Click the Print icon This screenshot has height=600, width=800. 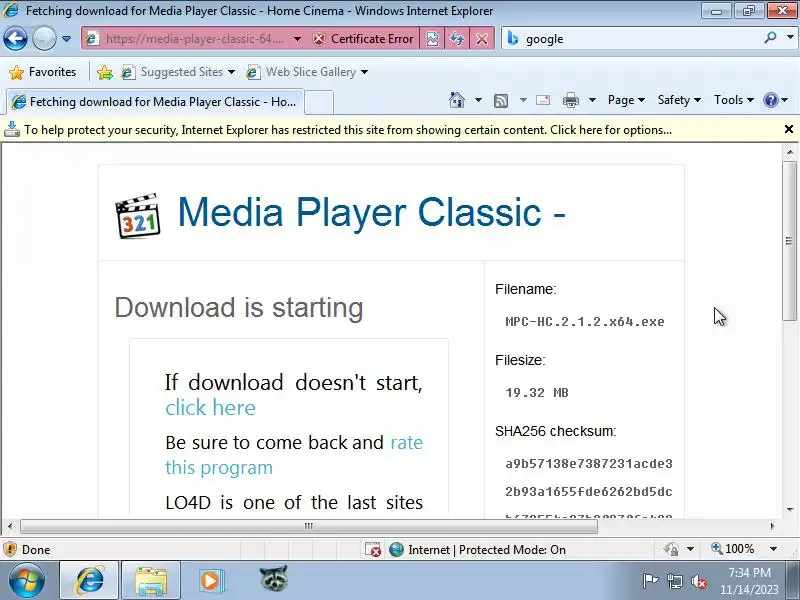coord(570,101)
